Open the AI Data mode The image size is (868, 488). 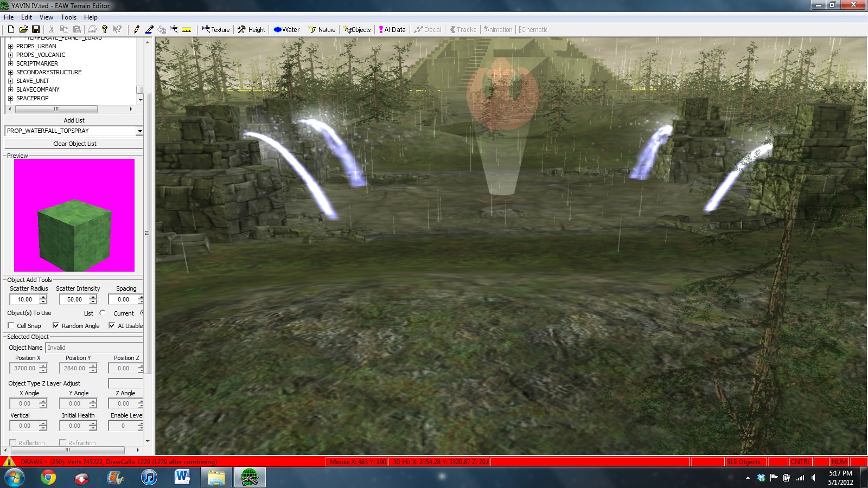coord(392,29)
